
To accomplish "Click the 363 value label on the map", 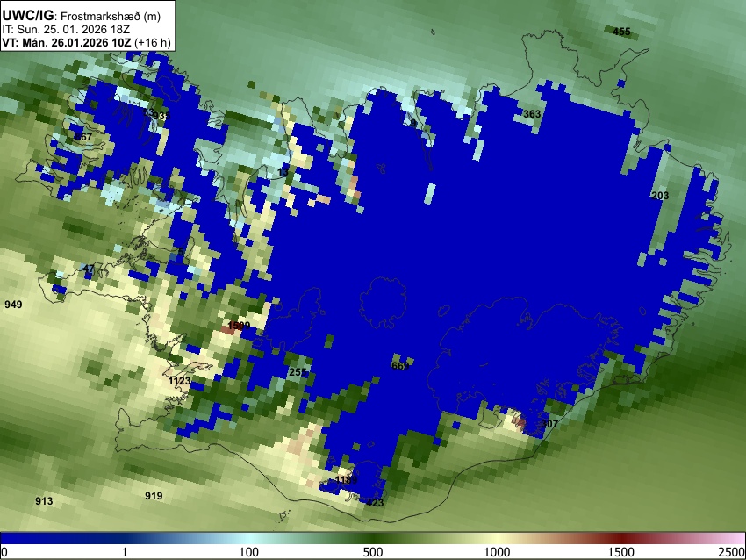I will (532, 114).
